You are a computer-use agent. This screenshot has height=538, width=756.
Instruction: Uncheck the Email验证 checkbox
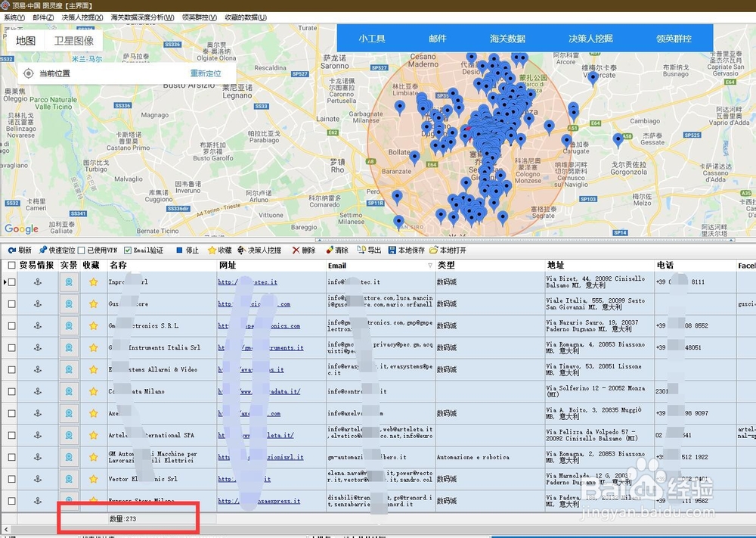pyautogui.click(x=128, y=250)
